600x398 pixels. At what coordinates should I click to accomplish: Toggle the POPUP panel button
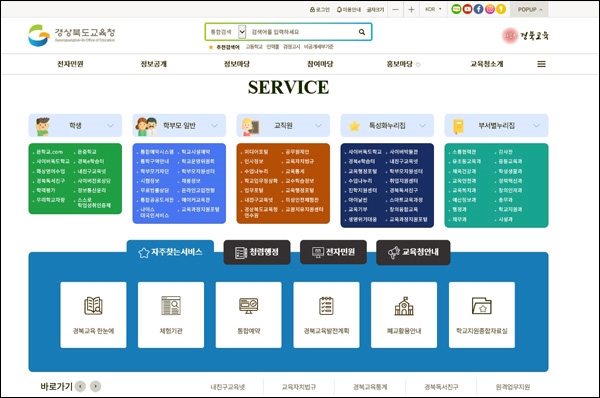(x=530, y=10)
